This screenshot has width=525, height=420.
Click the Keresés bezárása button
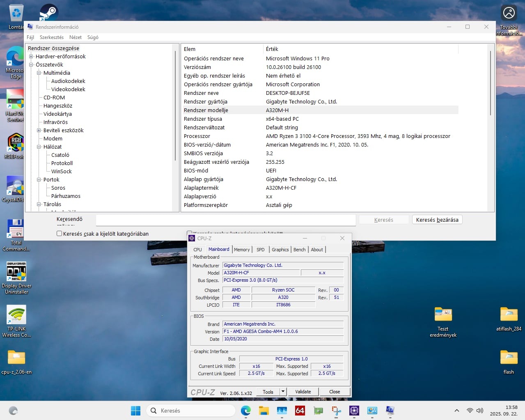click(437, 220)
